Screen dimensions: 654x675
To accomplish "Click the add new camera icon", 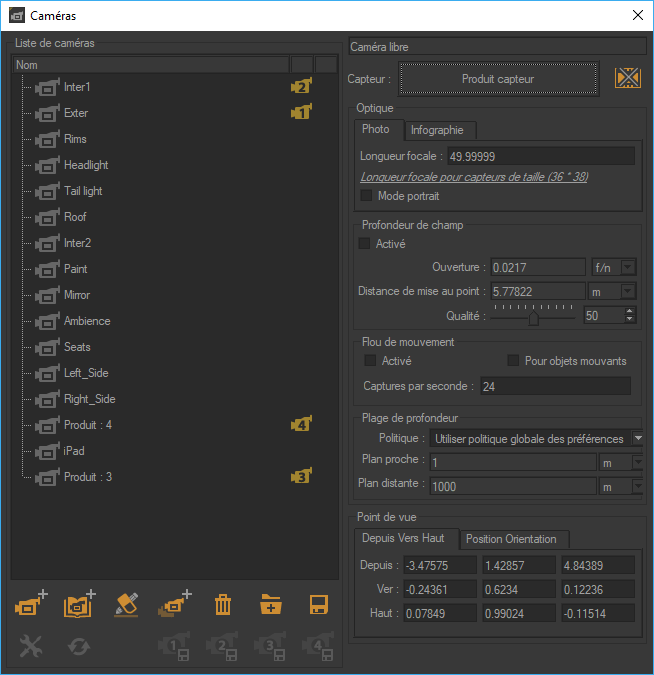I will point(32,604).
